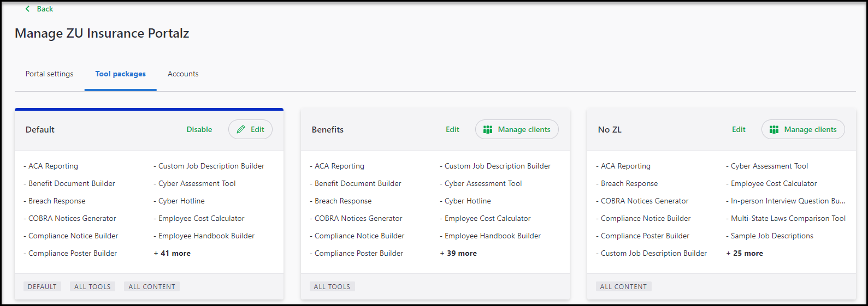Click 'Breach Response' in Benefits card

pyautogui.click(x=343, y=201)
